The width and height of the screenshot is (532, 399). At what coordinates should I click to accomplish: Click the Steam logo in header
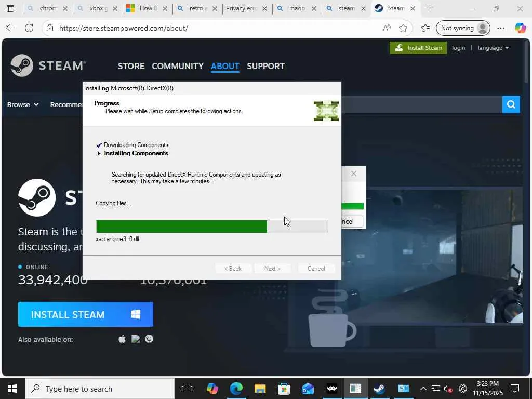click(x=48, y=65)
